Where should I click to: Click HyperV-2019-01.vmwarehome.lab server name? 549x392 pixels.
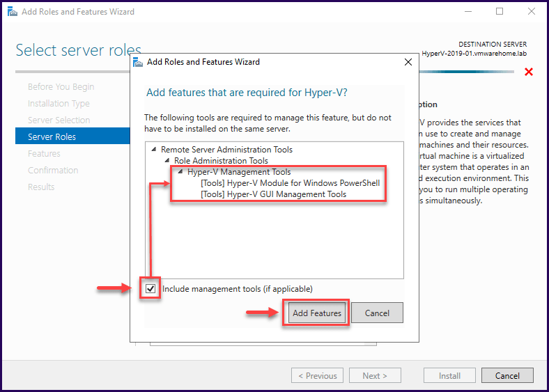click(x=474, y=54)
